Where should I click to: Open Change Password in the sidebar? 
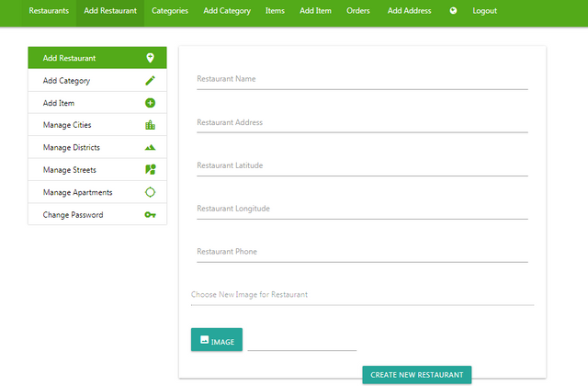pos(97,214)
